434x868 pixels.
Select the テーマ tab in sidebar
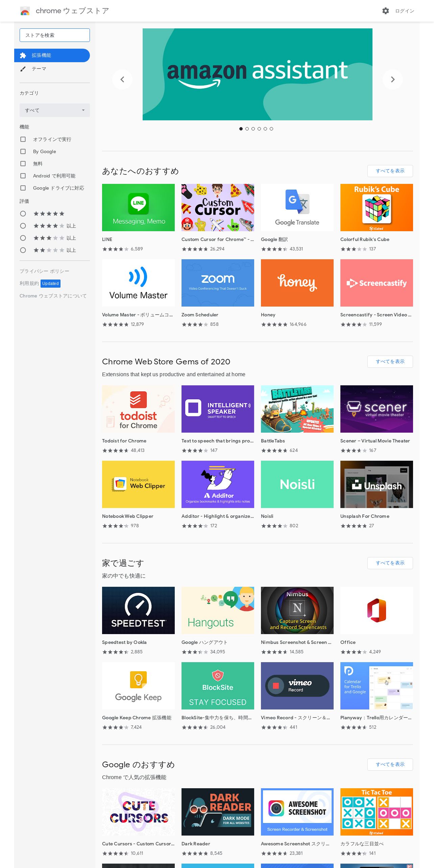pos(52,69)
